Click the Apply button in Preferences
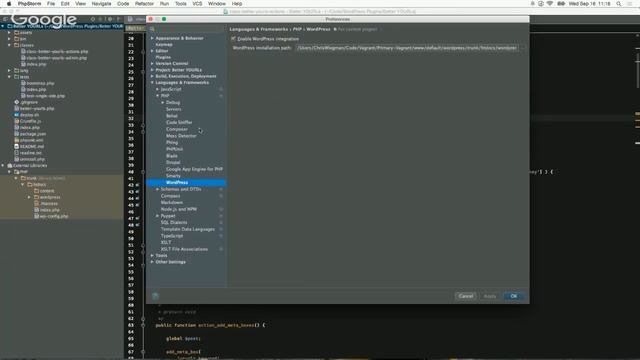Image resolution: width=640 pixels, height=360 pixels. tap(490, 296)
